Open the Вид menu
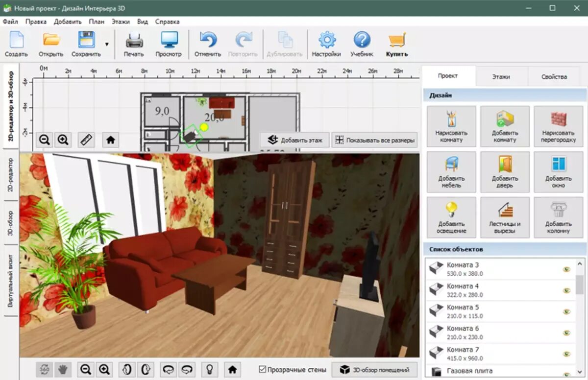This screenshot has height=380, width=588. pyautogui.click(x=143, y=22)
